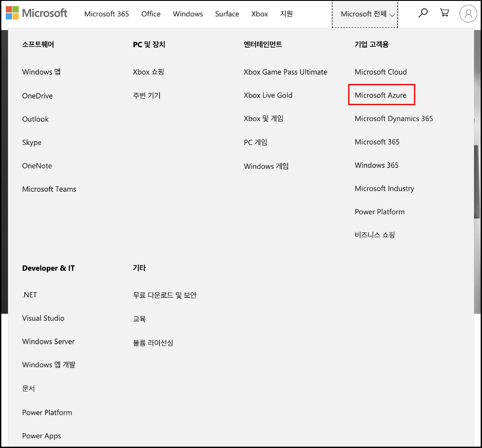The width and height of the screenshot is (482, 448).
Task: Select PC 게임 link
Action: click(255, 142)
